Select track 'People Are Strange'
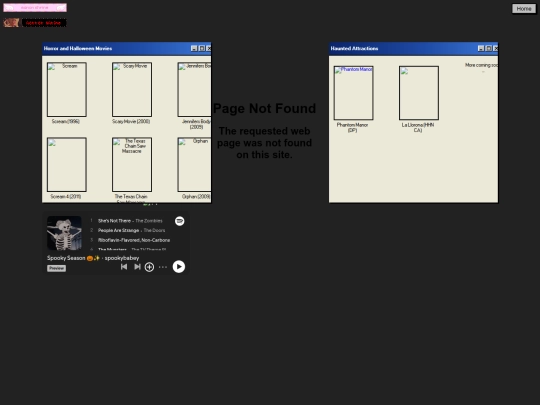540x405 pixels. (x=118, y=230)
